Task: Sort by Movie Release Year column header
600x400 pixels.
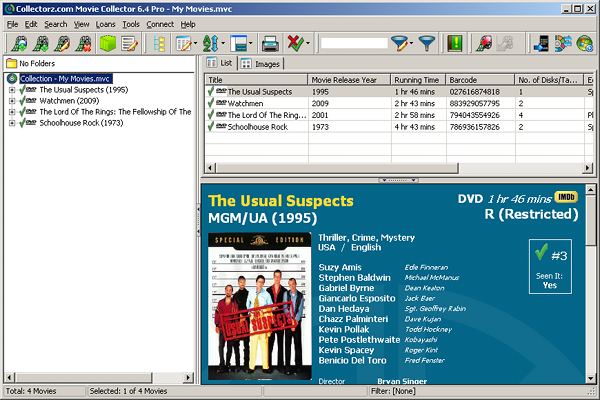Action: pyautogui.click(x=349, y=80)
